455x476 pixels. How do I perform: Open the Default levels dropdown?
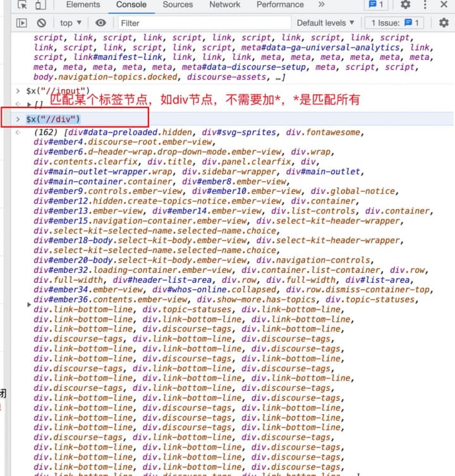click(325, 23)
